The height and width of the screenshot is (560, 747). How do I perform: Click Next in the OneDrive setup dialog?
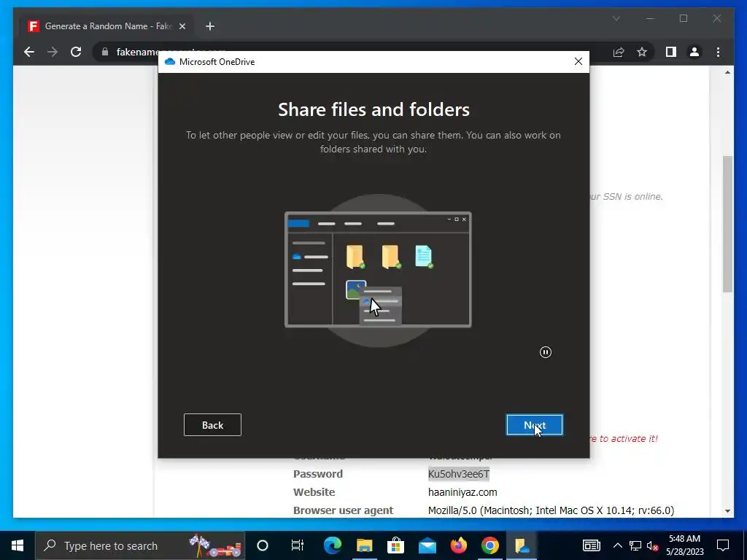coord(535,425)
